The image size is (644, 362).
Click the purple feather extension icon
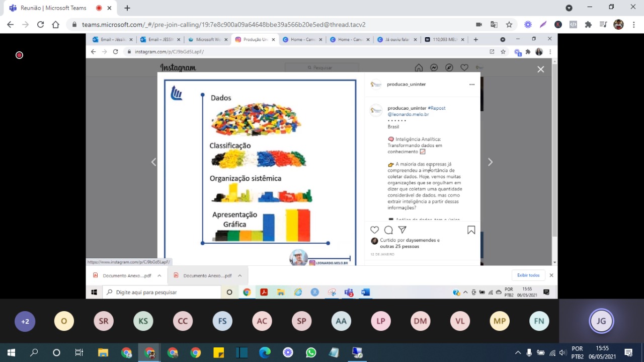[543, 25]
